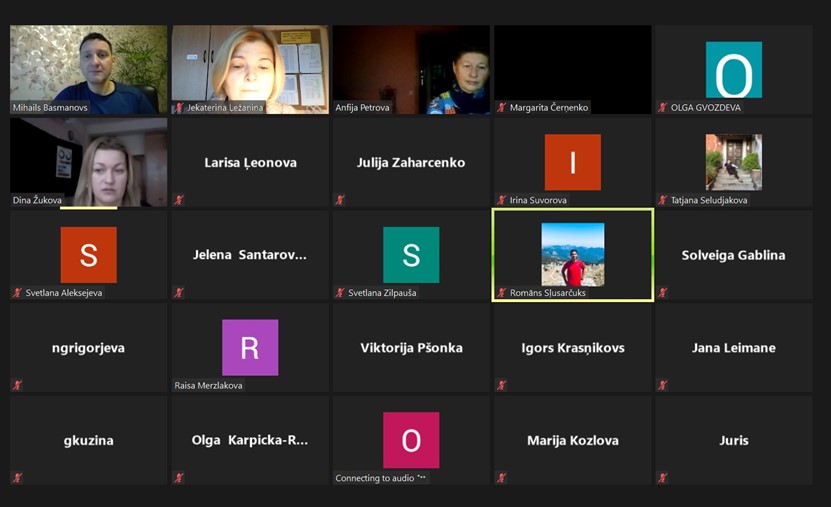Click muted mic icon on Igors Krasņikovs tile

(x=502, y=385)
